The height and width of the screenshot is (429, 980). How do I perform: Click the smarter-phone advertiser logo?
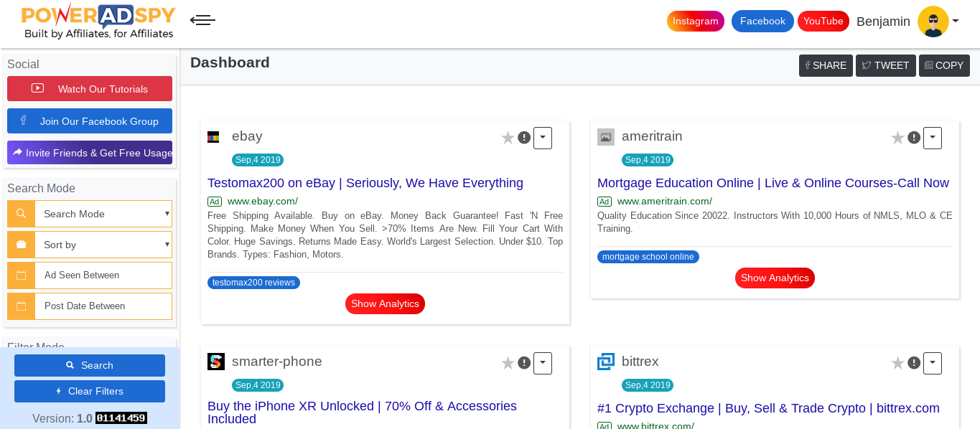[216, 362]
